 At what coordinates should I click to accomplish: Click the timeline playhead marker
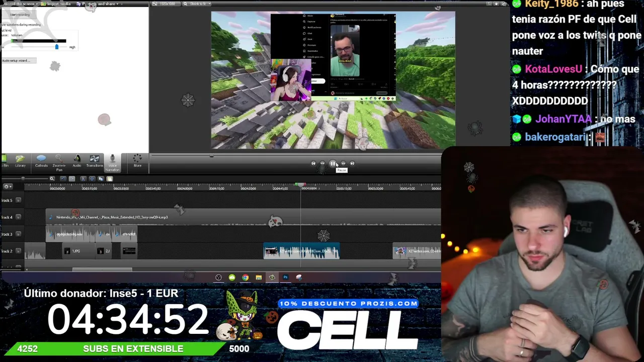pyautogui.click(x=300, y=185)
